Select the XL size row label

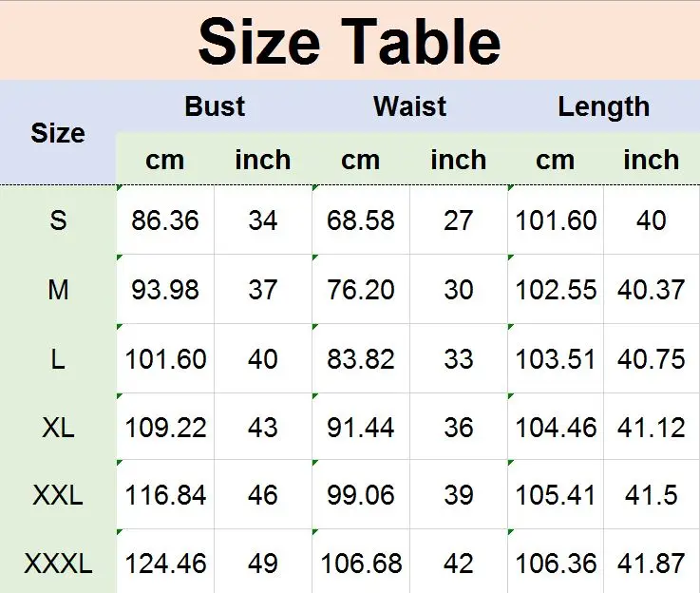[x=58, y=428]
